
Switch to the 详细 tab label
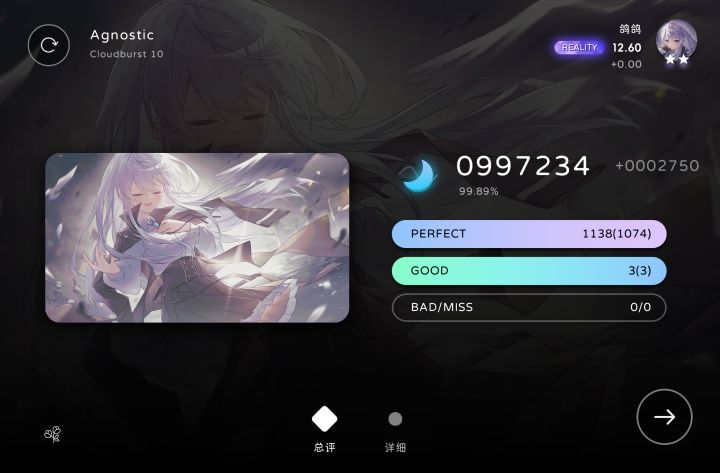(395, 447)
